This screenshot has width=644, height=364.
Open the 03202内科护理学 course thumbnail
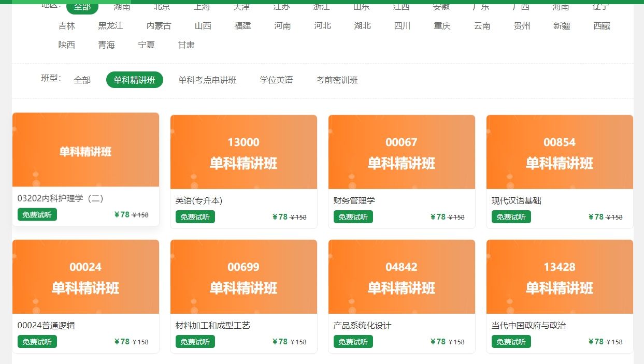pos(85,150)
